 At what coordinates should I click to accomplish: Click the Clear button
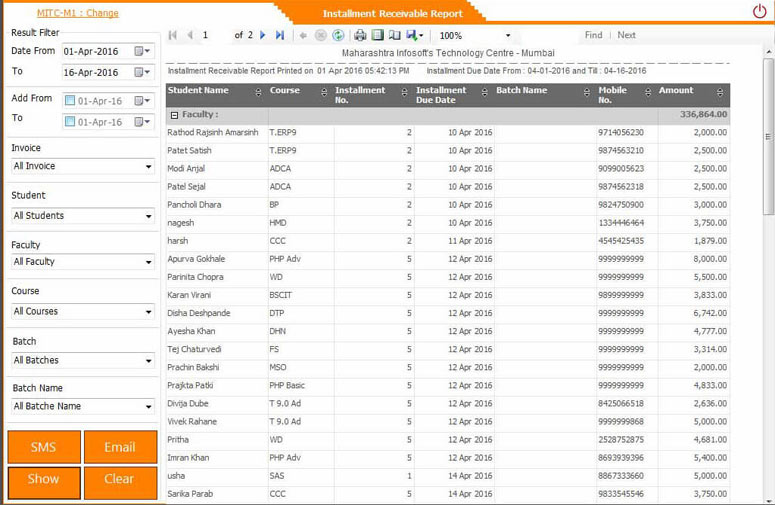pos(121,483)
